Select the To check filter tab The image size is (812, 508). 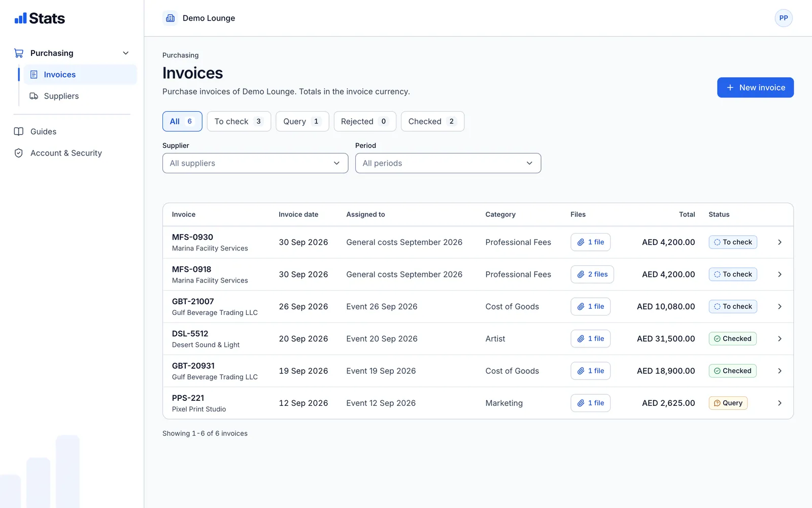click(239, 121)
